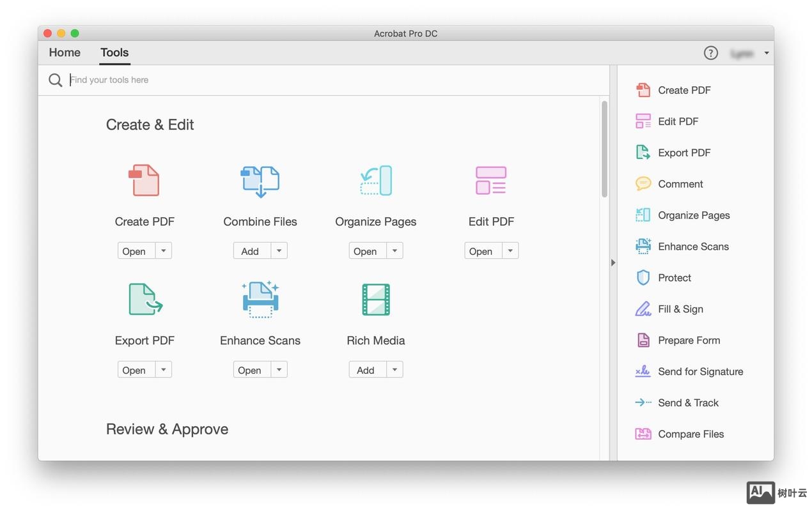The image size is (812, 511).
Task: Select the Create PDF tool icon
Action: point(144,180)
